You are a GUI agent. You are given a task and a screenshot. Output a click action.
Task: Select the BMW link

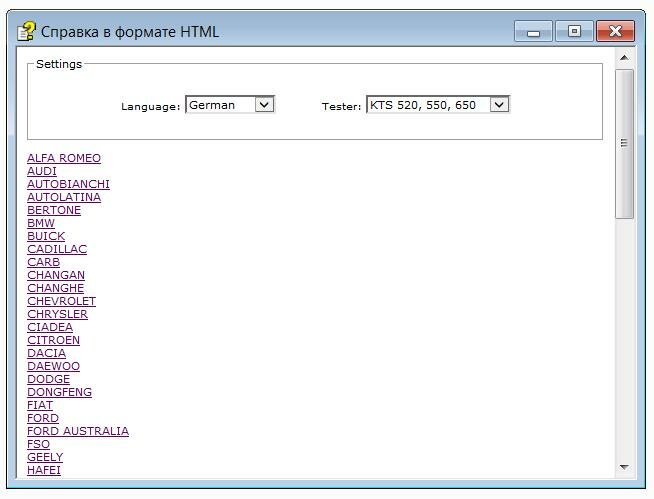click(x=41, y=223)
